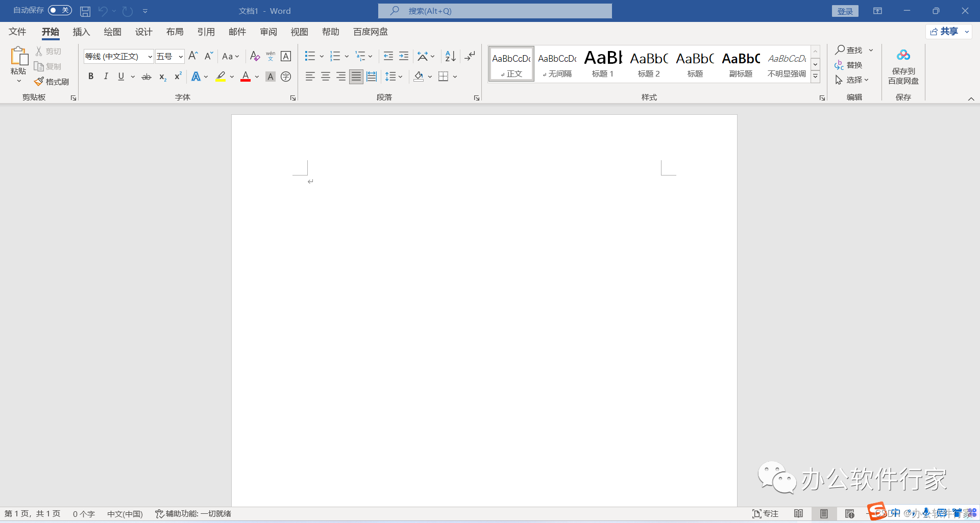Click 查找 find button
This screenshot has height=523, width=980.
click(849, 50)
